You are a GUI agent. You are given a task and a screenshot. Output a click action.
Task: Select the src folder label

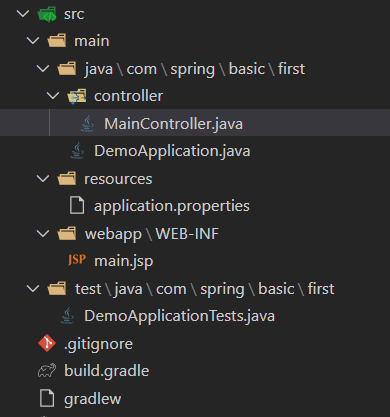click(74, 14)
